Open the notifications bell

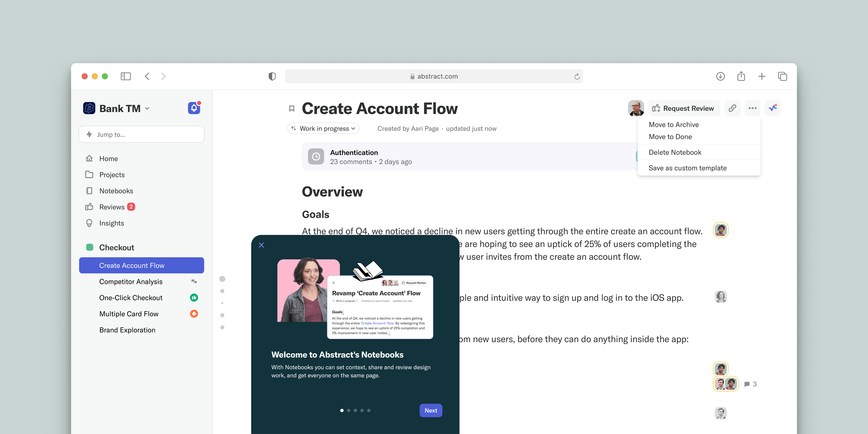(x=194, y=108)
